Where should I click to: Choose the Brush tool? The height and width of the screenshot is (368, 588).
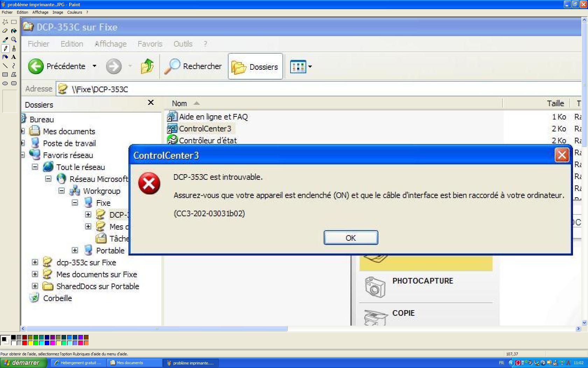point(14,48)
